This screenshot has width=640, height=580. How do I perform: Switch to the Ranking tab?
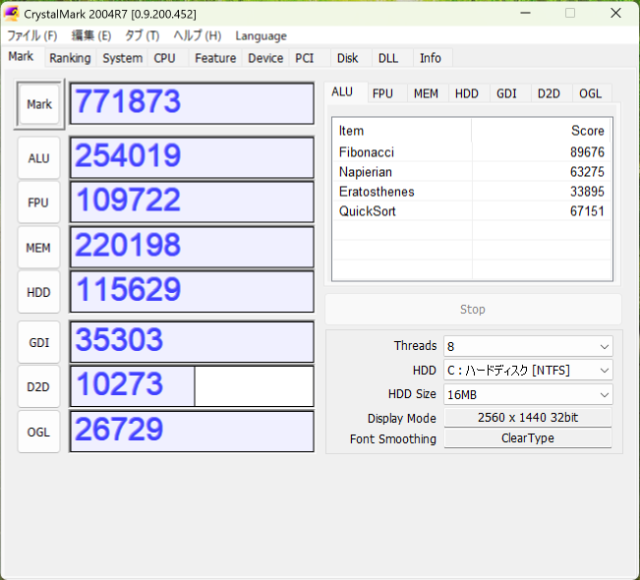pyautogui.click(x=70, y=58)
